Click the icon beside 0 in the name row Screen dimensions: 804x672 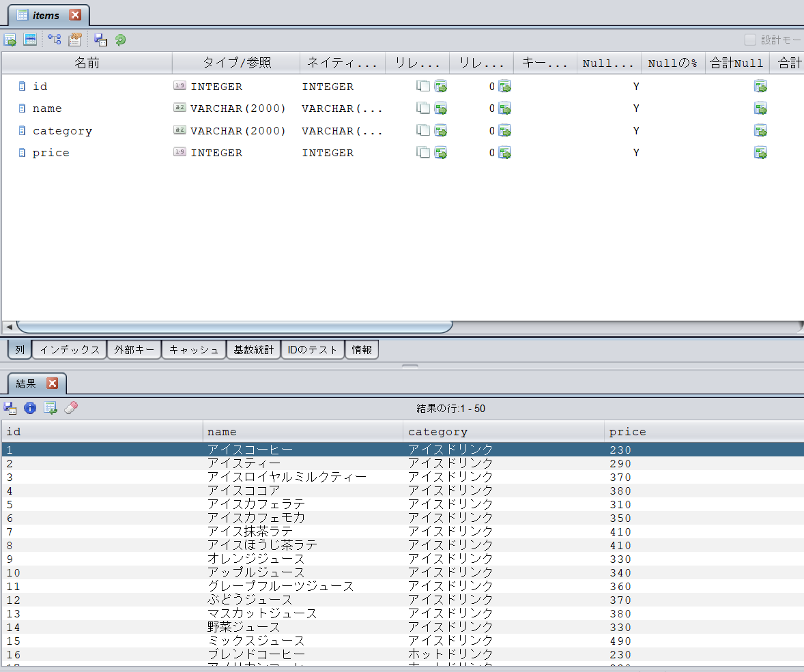[504, 108]
